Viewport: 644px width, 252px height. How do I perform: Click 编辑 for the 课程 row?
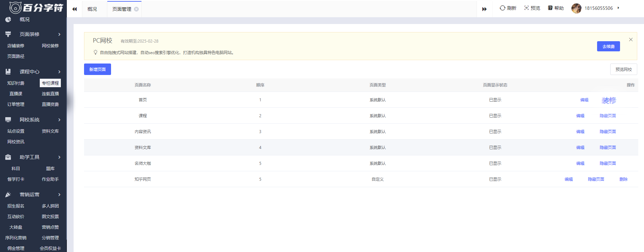(580, 116)
